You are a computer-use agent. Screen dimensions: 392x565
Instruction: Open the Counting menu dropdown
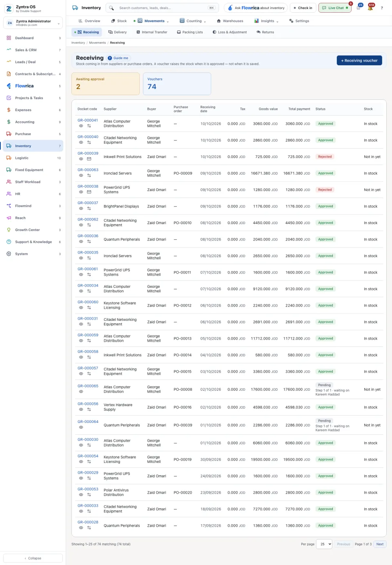coord(193,21)
